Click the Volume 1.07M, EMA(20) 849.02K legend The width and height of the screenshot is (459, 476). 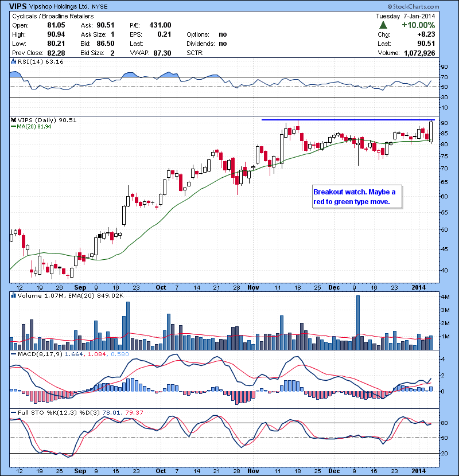tap(71, 295)
